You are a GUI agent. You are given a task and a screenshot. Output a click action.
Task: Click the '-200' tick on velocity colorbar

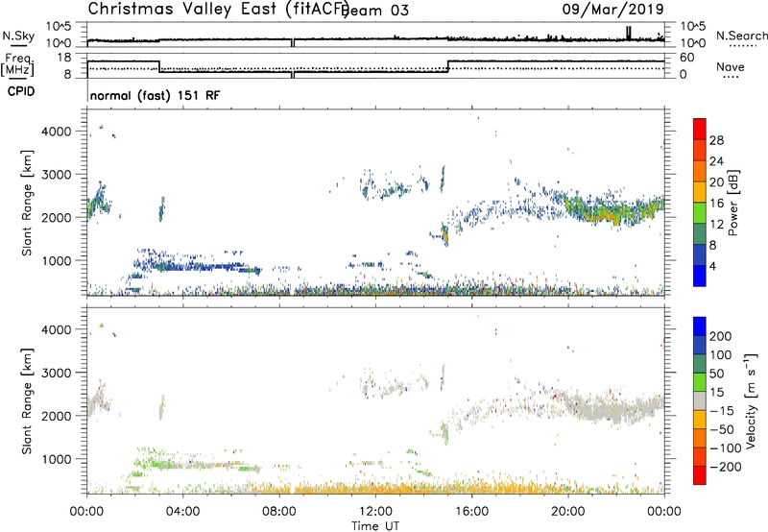pyautogui.click(x=726, y=467)
